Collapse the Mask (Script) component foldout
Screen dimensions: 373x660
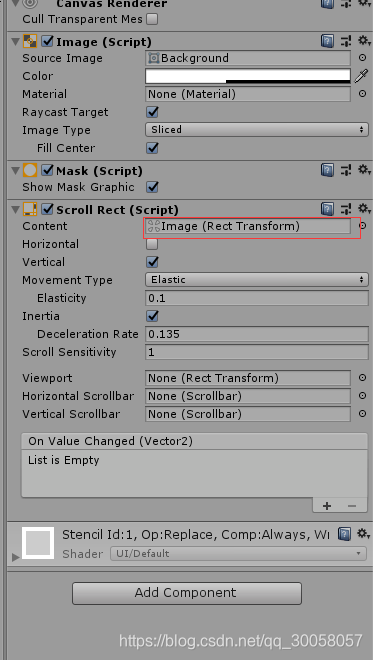[16, 171]
